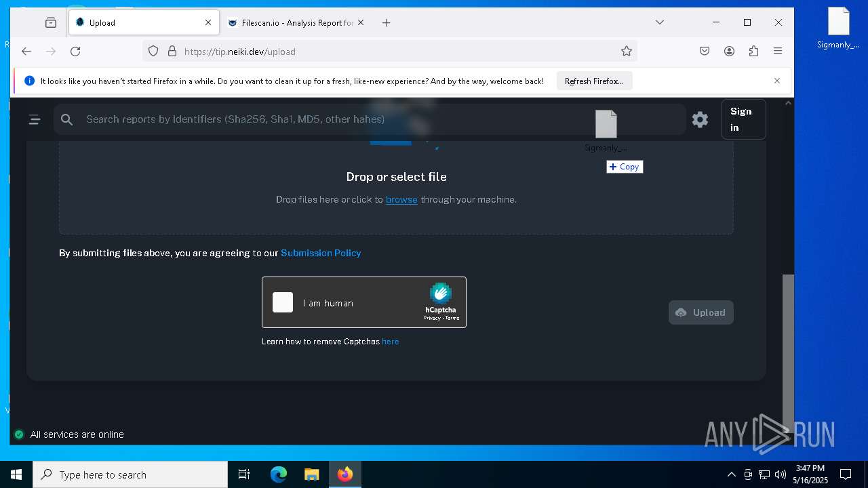Click the taskbar search box
This screenshot has width=868, height=488.
(130, 474)
